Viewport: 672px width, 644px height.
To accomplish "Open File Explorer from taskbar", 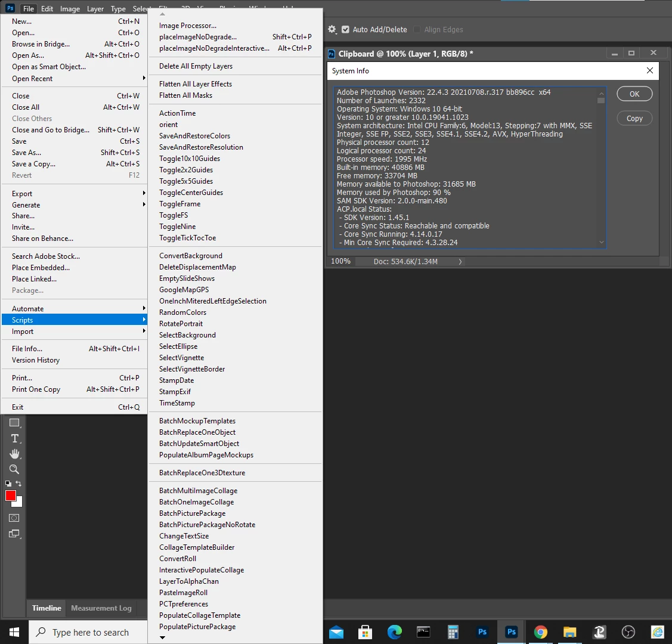I will 569,632.
